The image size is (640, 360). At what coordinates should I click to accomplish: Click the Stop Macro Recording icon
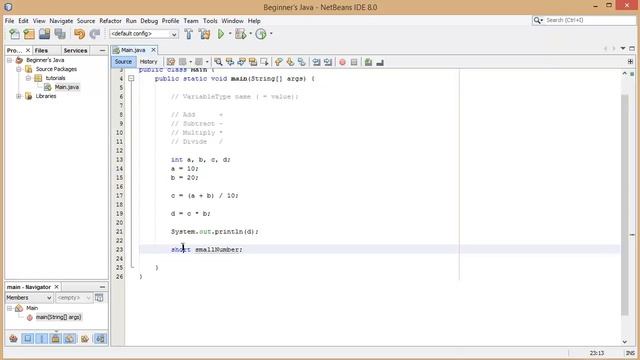354,62
